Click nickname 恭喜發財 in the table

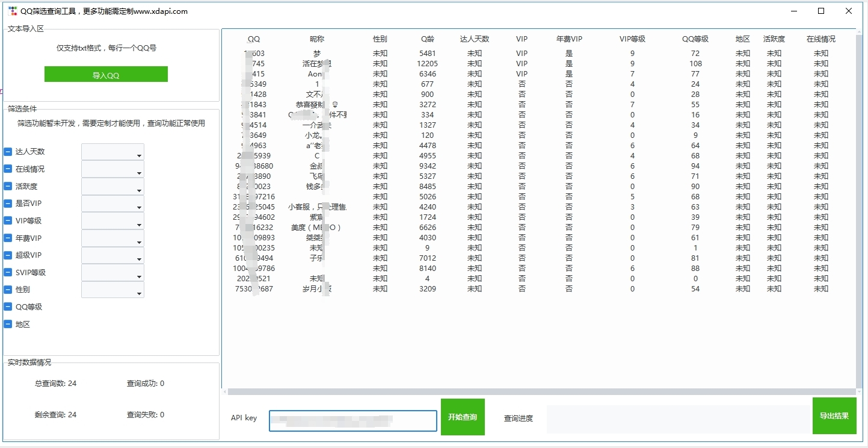pos(317,104)
